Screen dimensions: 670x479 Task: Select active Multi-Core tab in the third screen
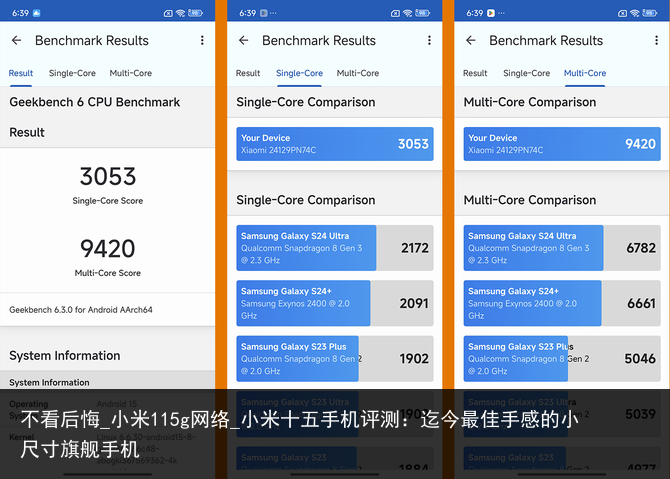(x=585, y=73)
